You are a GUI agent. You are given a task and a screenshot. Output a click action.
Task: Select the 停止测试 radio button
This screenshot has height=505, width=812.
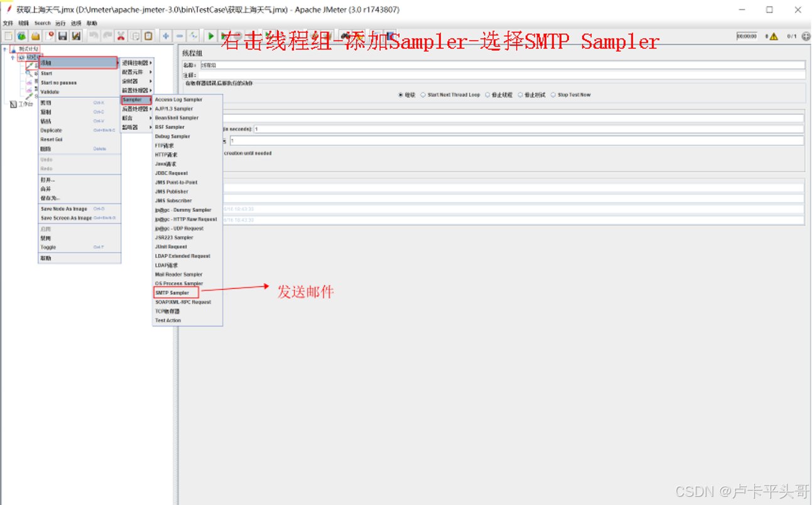click(520, 95)
